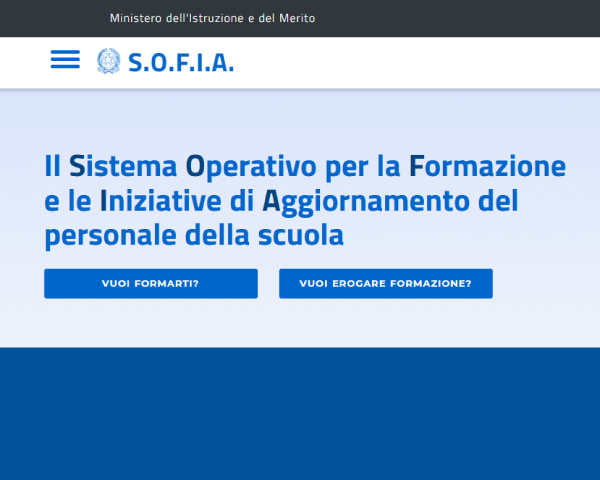This screenshot has width=600, height=480.
Task: Open the S.O.F.I.A. home link
Action: 181,62
